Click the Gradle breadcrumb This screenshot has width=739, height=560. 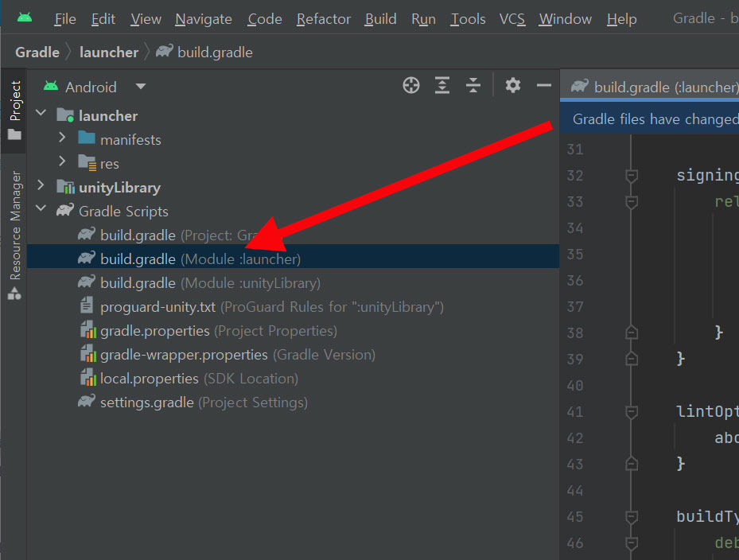point(37,52)
